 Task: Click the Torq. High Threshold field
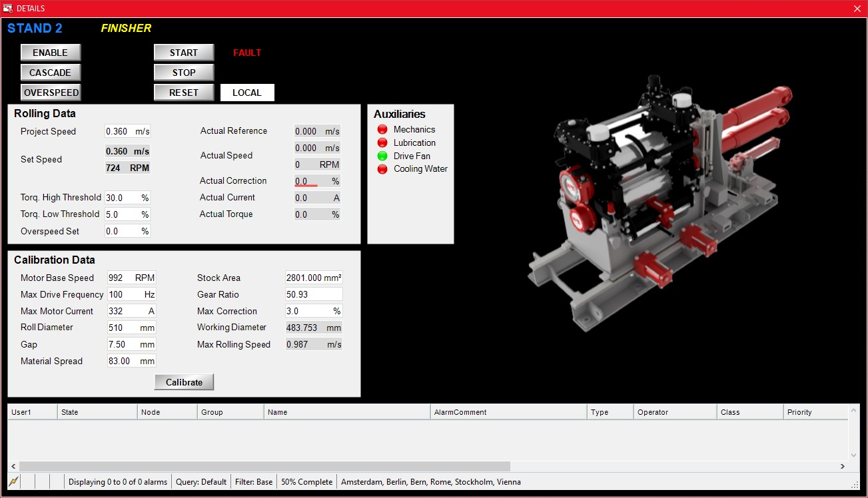(x=128, y=198)
